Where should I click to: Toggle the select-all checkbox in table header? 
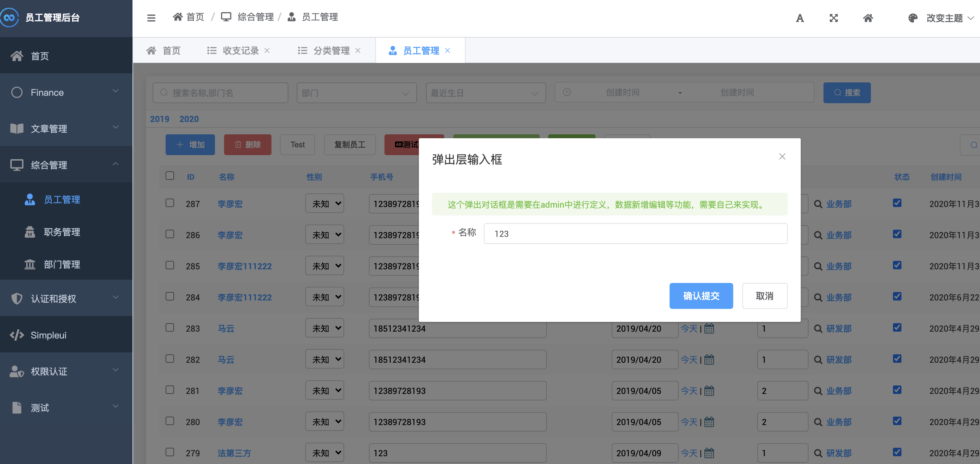click(170, 176)
